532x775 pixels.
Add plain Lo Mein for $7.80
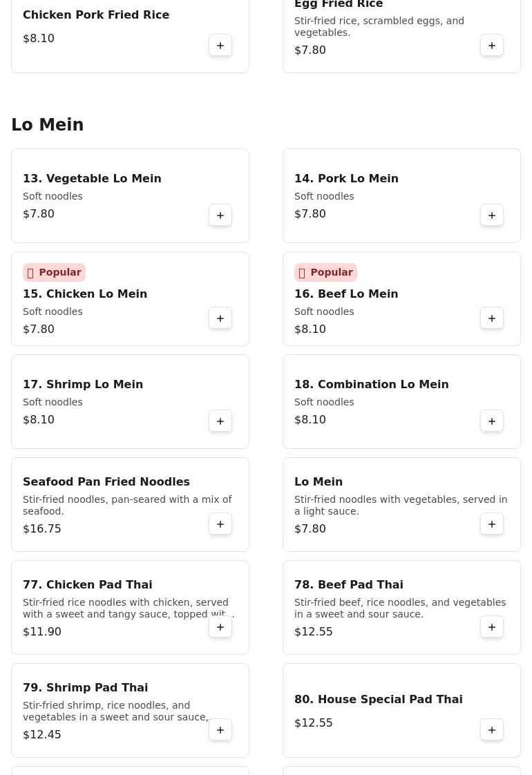click(x=492, y=524)
